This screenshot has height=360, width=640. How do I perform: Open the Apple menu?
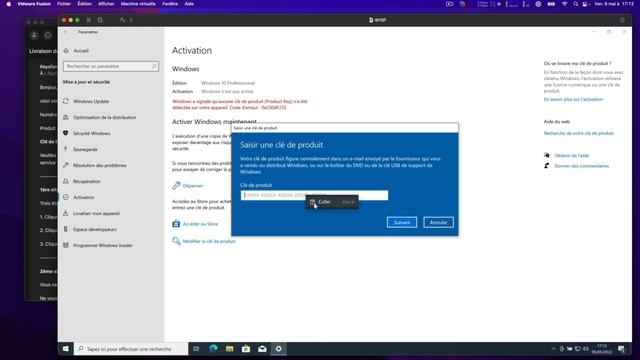[9, 4]
